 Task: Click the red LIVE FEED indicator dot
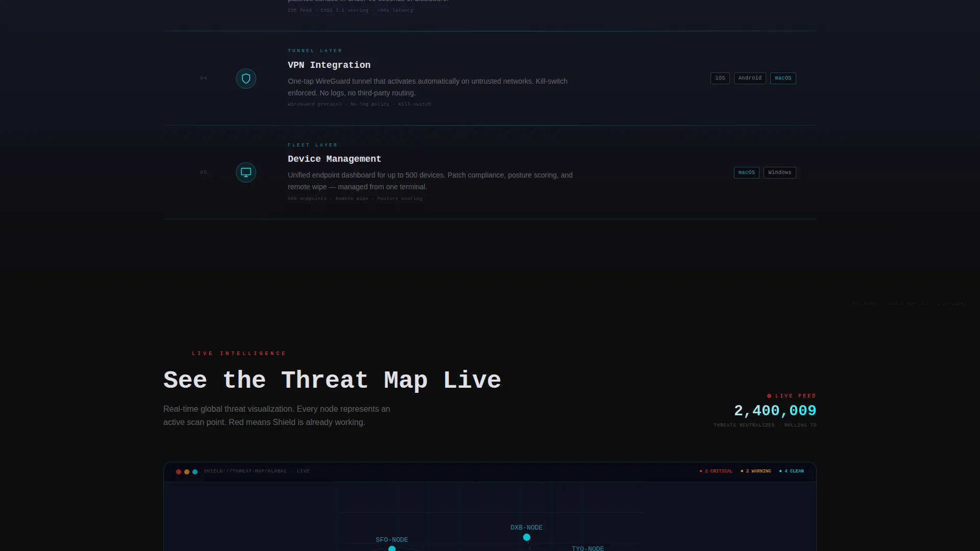pyautogui.click(x=769, y=396)
